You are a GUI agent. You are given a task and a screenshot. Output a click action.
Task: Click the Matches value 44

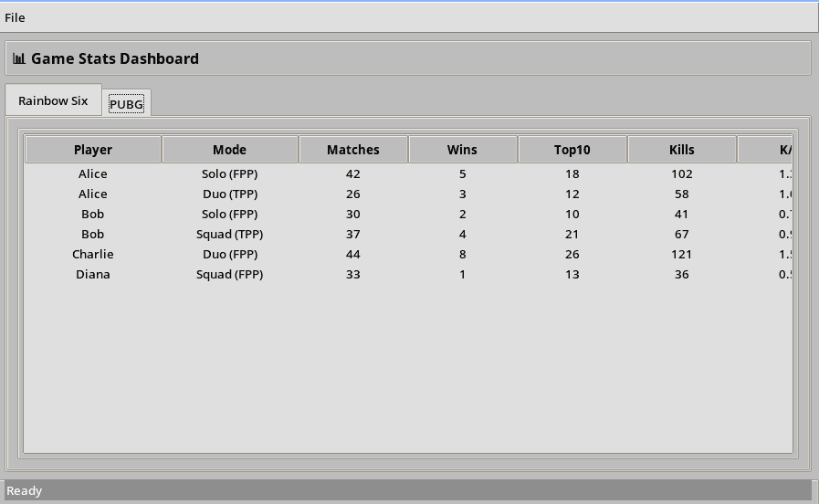click(353, 255)
